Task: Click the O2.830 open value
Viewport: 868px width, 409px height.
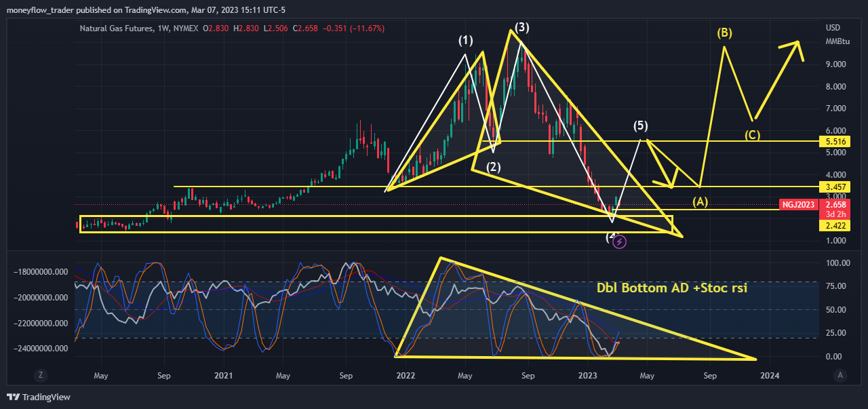Action: [x=216, y=28]
